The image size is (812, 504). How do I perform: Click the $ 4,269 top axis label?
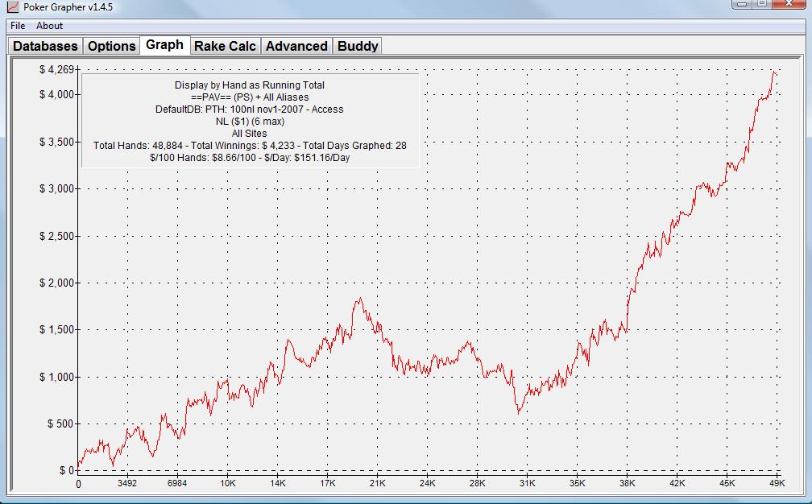[x=56, y=70]
